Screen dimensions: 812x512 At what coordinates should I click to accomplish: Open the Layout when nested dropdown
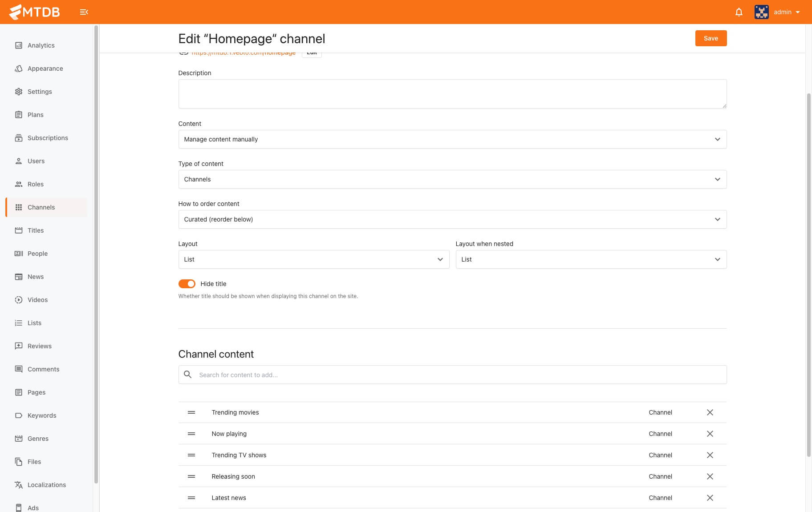[x=591, y=259]
